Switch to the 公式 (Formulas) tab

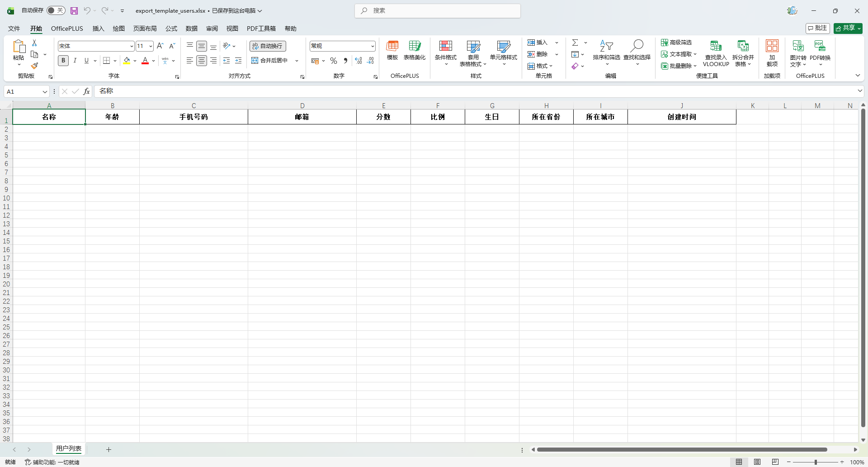(171, 29)
